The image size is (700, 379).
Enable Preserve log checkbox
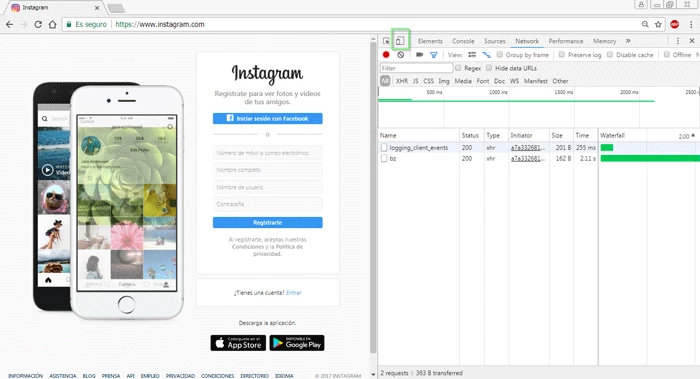(562, 54)
